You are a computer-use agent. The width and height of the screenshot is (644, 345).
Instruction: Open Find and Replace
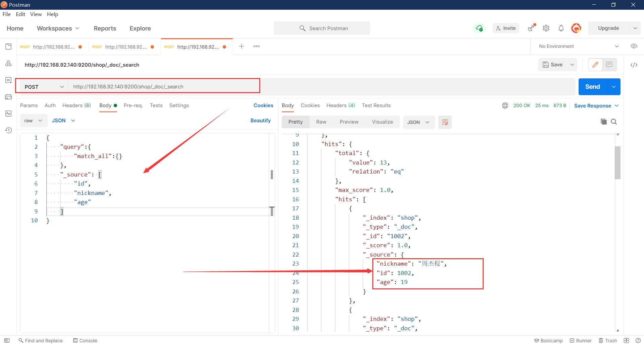point(41,340)
